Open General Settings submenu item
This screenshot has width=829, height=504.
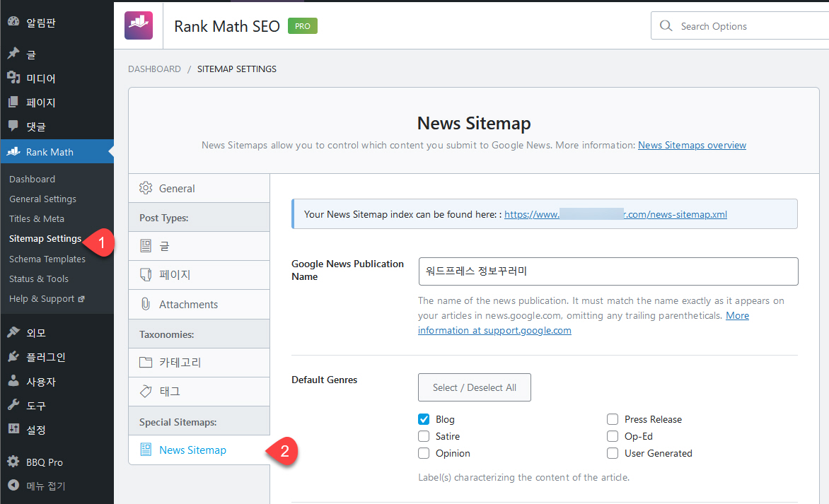coord(42,199)
